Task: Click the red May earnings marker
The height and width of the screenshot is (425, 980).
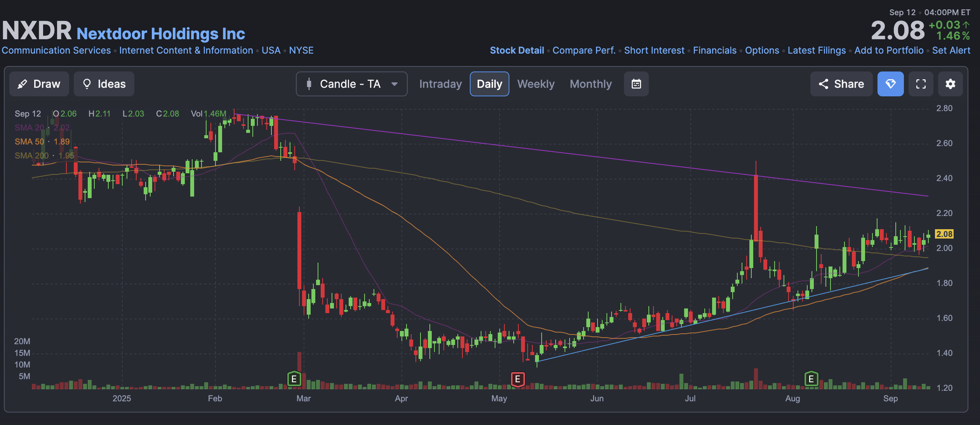Action: (517, 379)
